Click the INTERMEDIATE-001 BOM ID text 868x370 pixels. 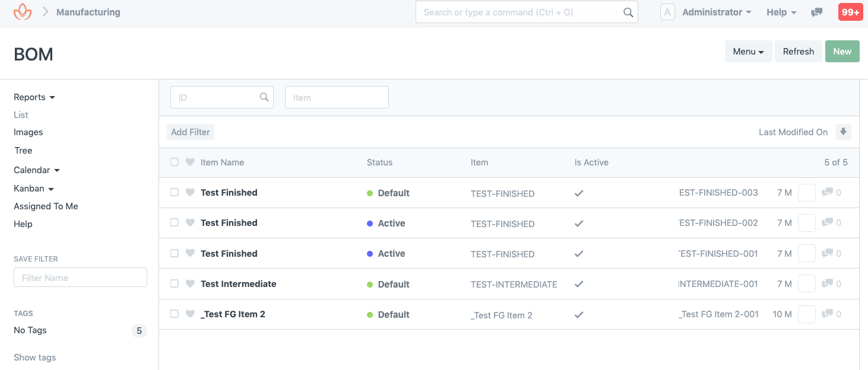[718, 284]
